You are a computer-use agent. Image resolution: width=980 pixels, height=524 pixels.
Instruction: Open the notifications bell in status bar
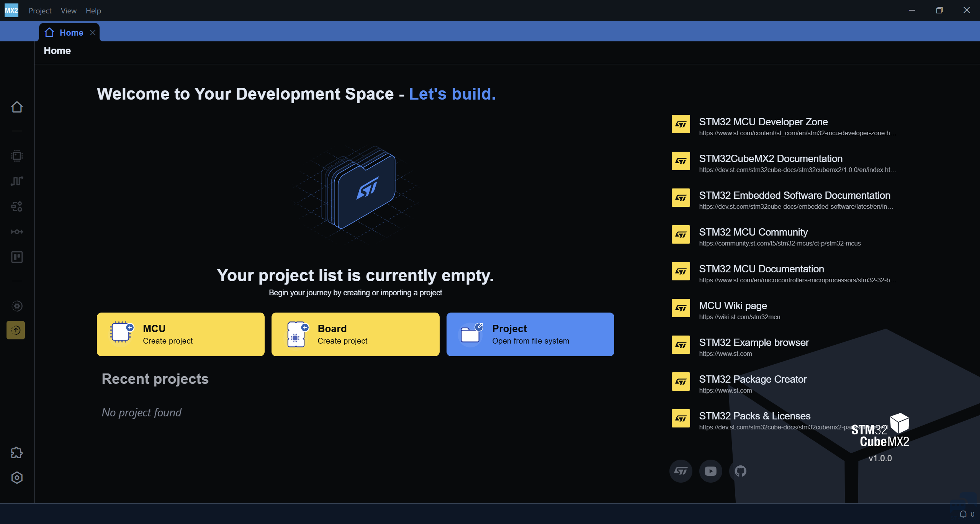click(x=963, y=514)
